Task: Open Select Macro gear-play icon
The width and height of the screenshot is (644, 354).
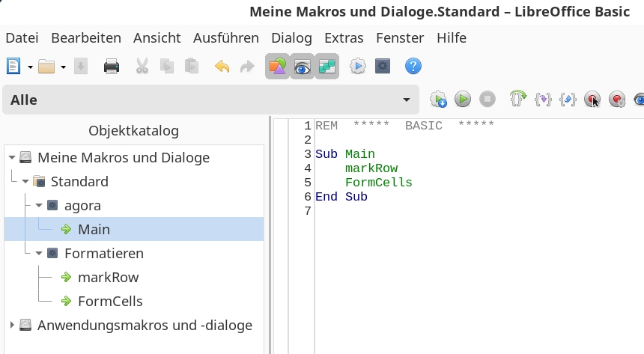Action: 358,66
